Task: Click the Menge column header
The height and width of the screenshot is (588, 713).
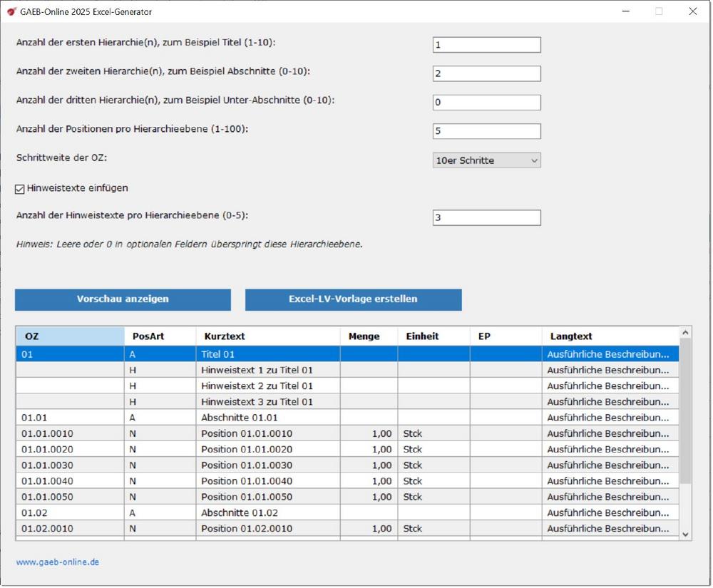Action: click(x=369, y=336)
